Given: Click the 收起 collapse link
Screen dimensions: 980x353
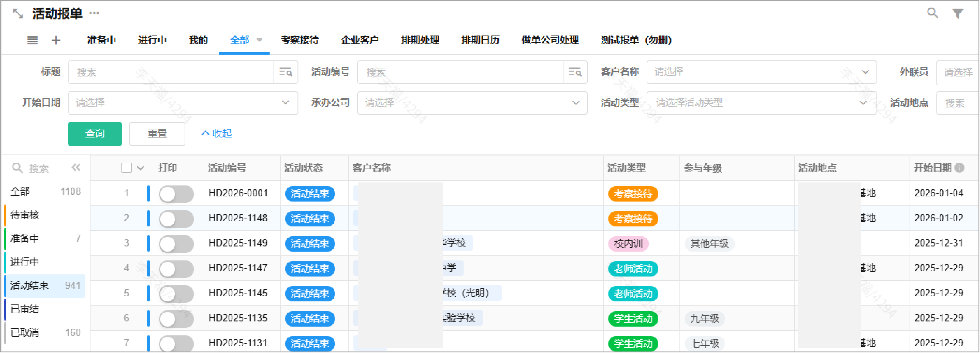Looking at the screenshot, I should click(x=217, y=134).
